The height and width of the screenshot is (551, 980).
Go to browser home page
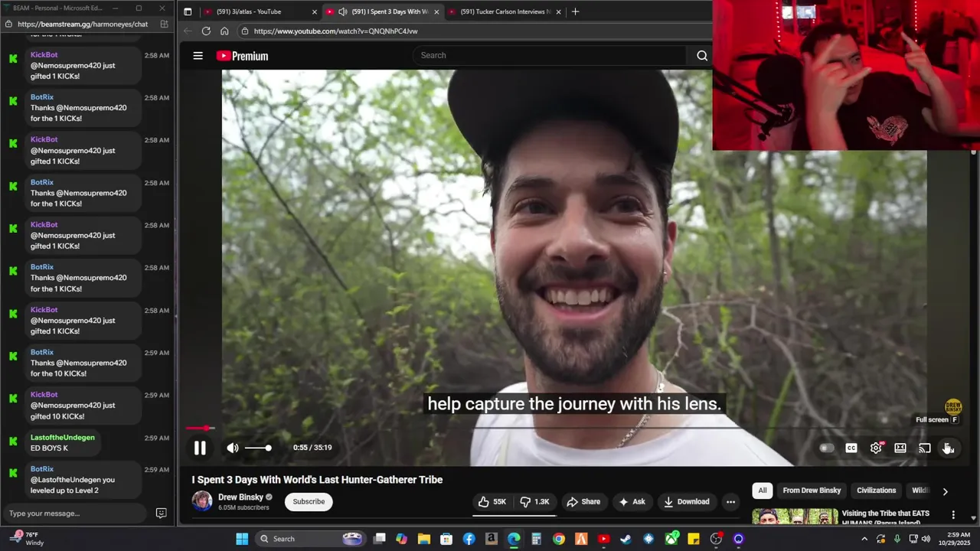point(224,31)
